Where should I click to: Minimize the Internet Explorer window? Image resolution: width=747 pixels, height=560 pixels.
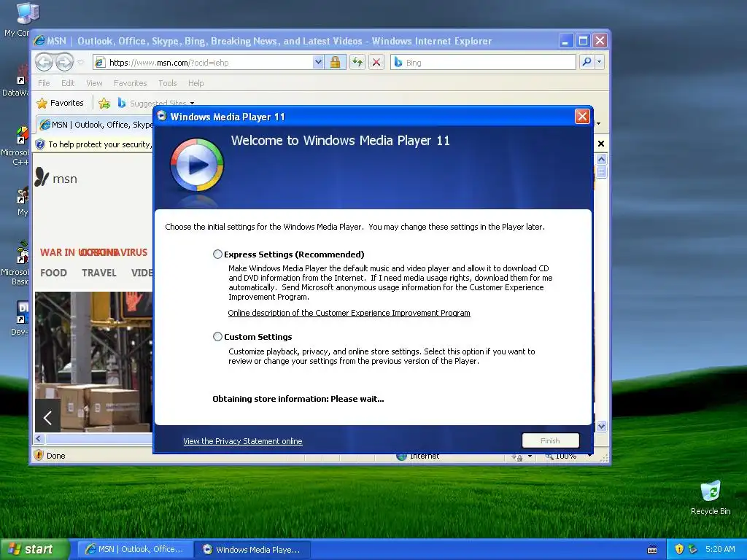click(x=565, y=41)
